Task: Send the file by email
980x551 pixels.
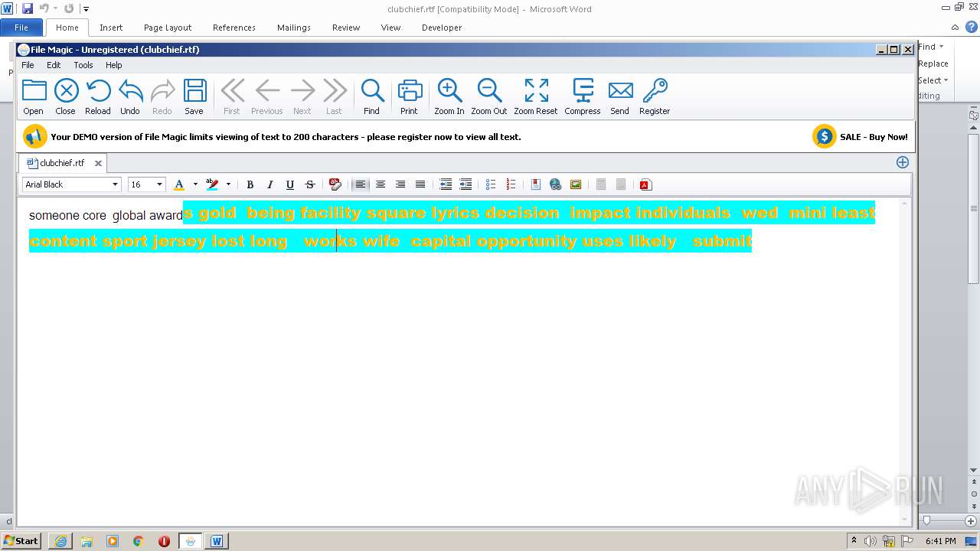Action: (620, 97)
